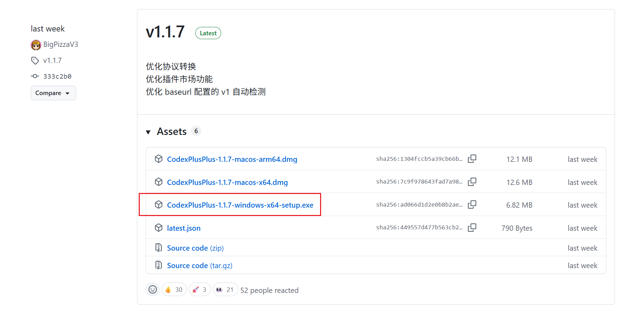The height and width of the screenshot is (316, 644).
Task: Click archive icon beside Source code (tar.gz)
Action: (x=159, y=265)
